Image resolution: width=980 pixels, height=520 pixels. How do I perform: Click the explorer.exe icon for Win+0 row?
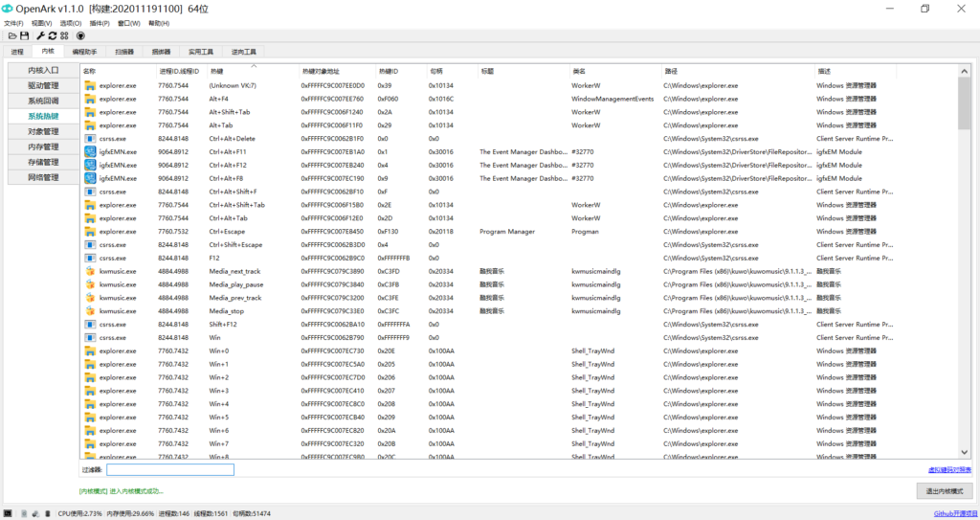point(90,351)
